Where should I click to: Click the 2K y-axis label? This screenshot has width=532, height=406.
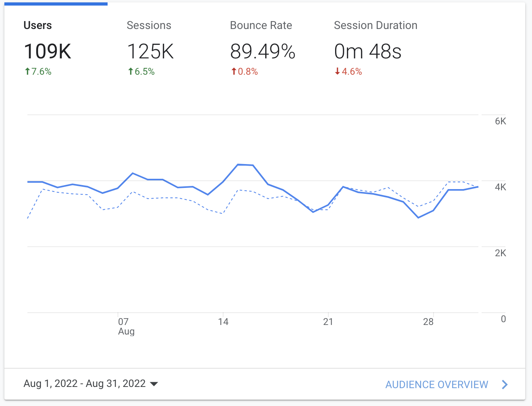tap(501, 253)
